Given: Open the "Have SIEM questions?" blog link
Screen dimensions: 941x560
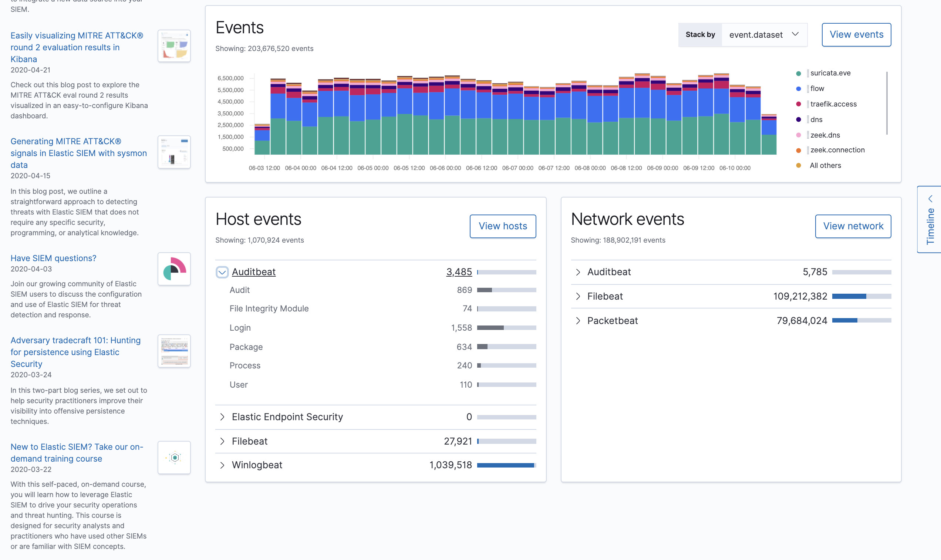Looking at the screenshot, I should pos(53,258).
